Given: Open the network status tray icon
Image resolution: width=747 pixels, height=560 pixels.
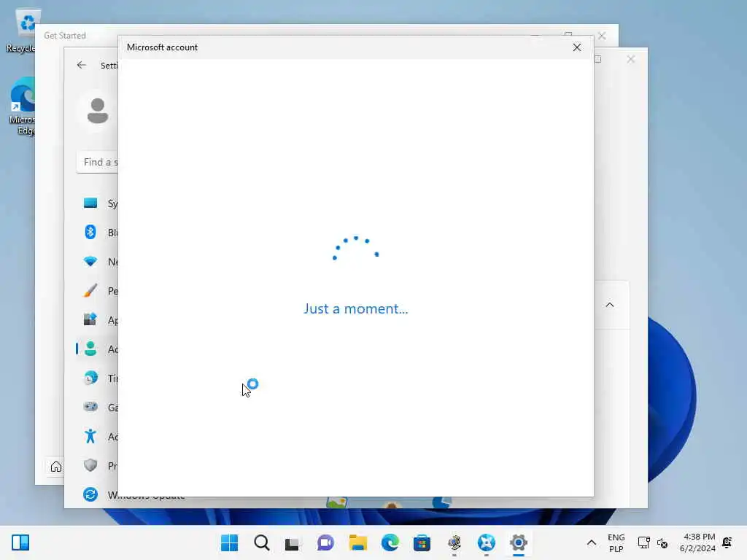Looking at the screenshot, I should (643, 542).
